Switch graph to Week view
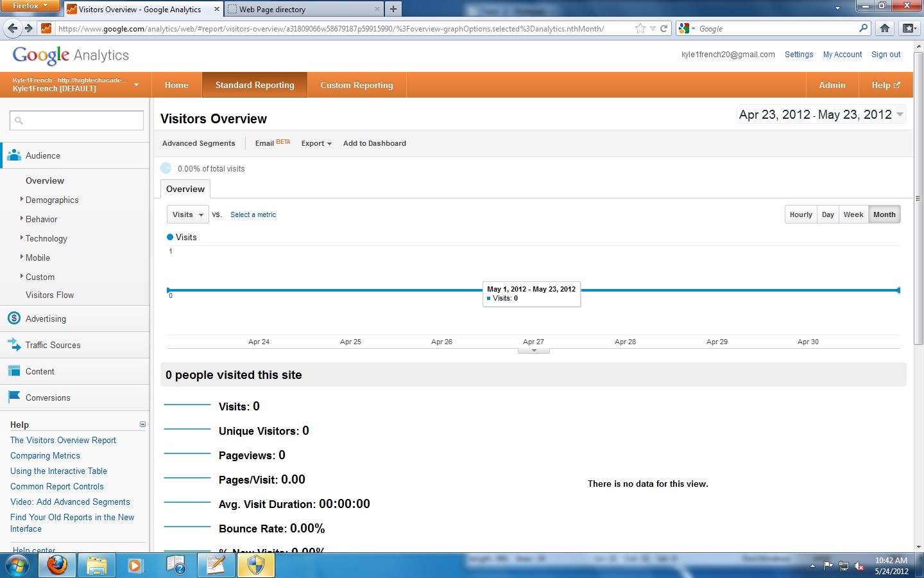This screenshot has height=578, width=924. [853, 215]
